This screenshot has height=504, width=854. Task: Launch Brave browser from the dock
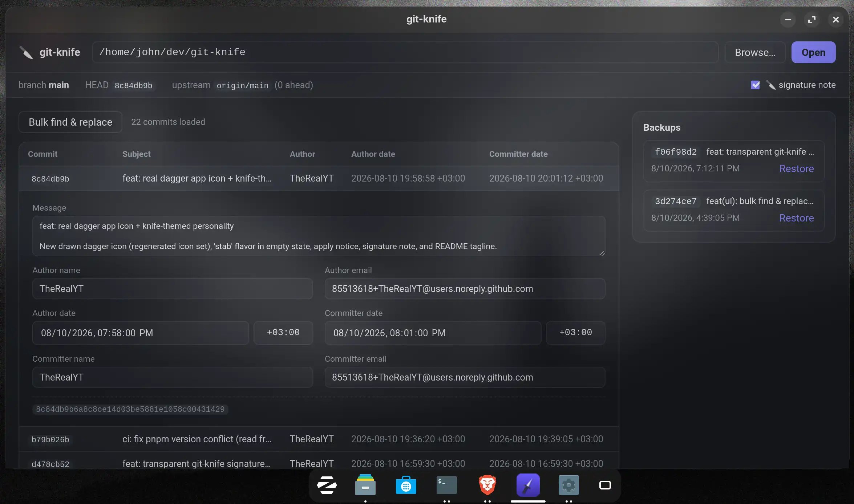click(487, 485)
